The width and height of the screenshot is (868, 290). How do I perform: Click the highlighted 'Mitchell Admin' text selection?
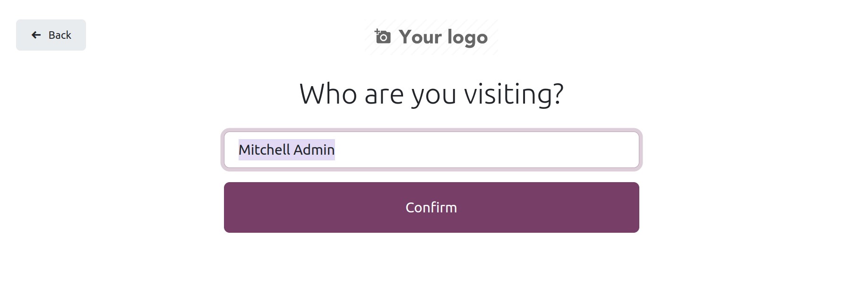click(286, 150)
